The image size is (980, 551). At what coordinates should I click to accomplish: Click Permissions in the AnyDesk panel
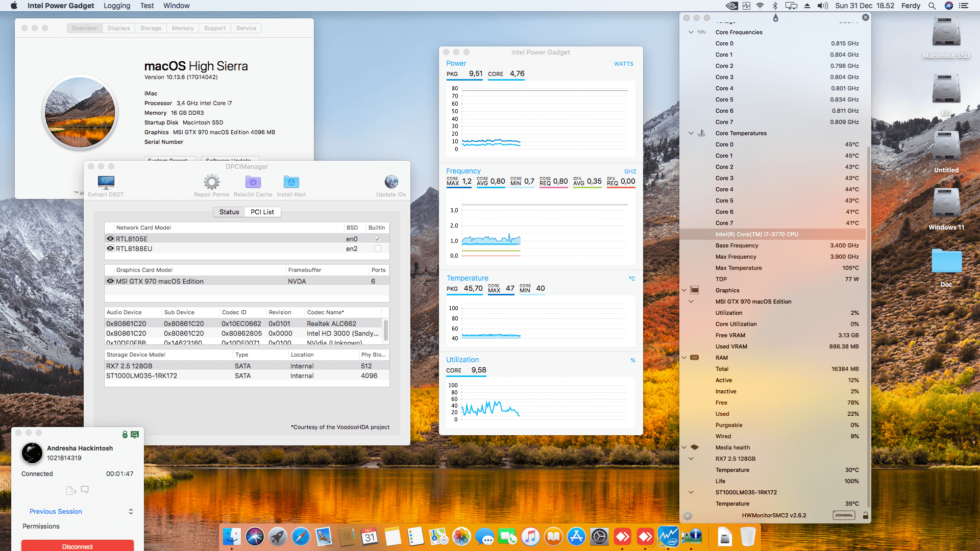(x=41, y=527)
